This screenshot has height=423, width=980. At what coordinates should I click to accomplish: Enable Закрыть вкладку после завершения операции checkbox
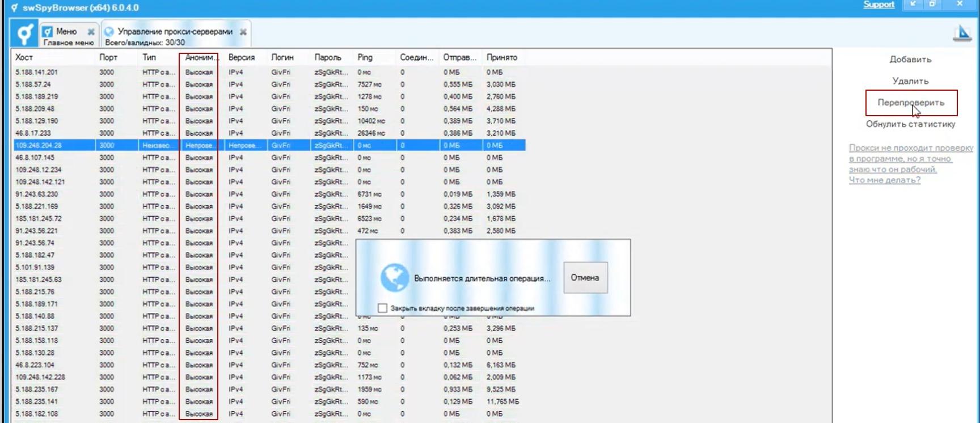tap(382, 308)
